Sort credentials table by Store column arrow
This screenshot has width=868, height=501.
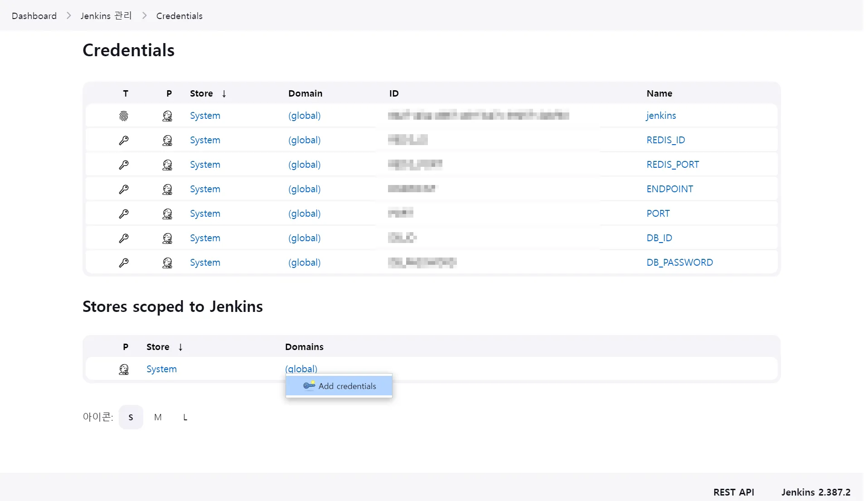click(x=224, y=94)
